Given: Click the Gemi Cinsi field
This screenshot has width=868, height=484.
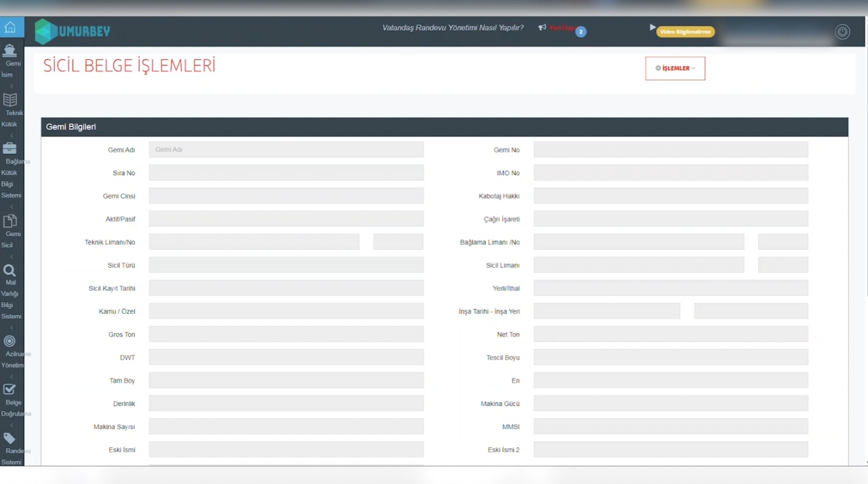Looking at the screenshot, I should (x=286, y=196).
